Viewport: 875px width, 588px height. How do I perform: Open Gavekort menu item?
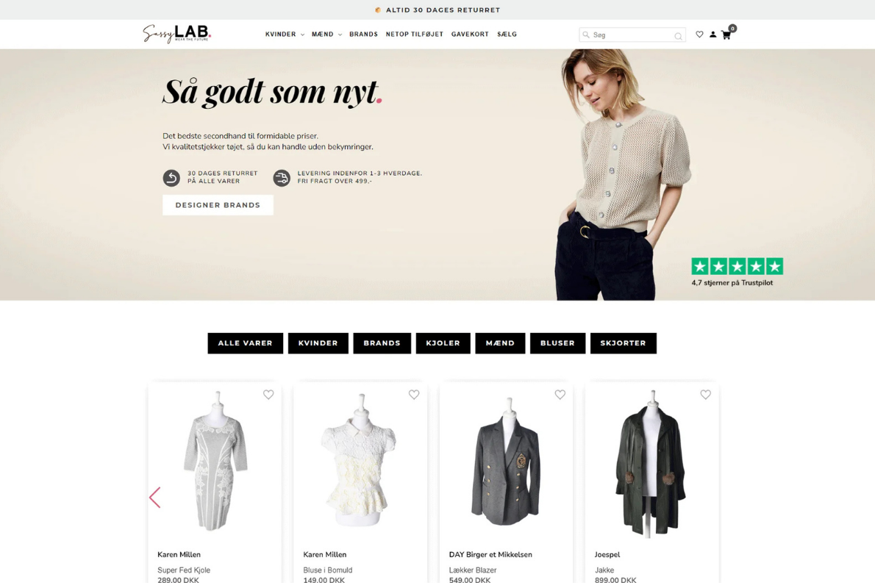coord(470,35)
